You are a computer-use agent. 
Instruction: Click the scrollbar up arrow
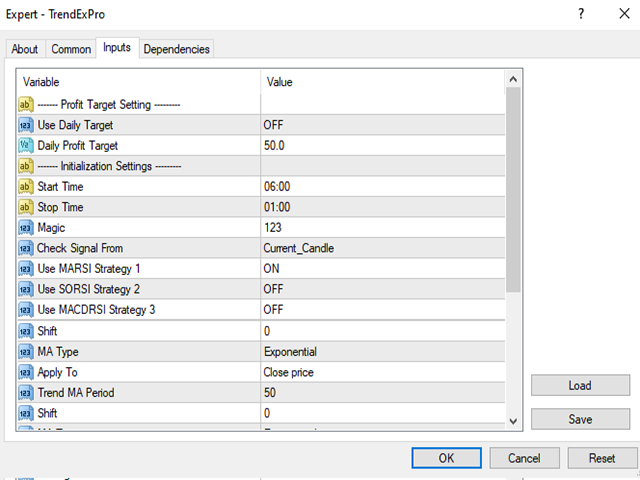513,79
